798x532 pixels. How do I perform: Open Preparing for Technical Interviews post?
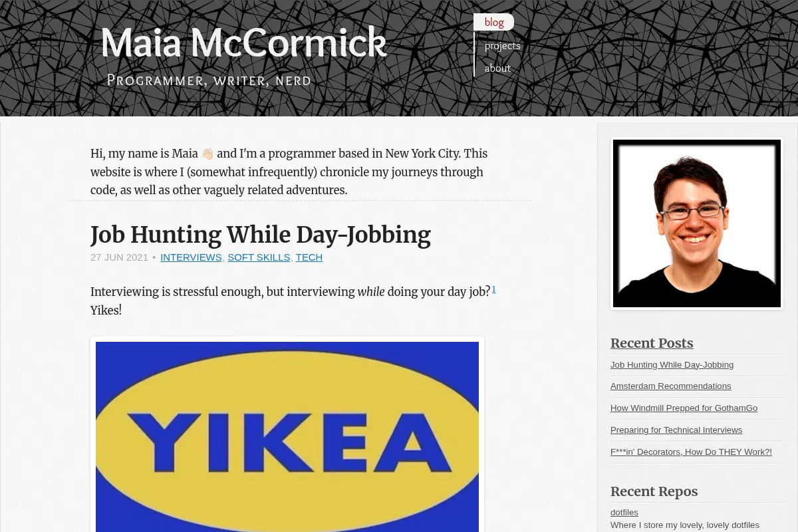676,430
